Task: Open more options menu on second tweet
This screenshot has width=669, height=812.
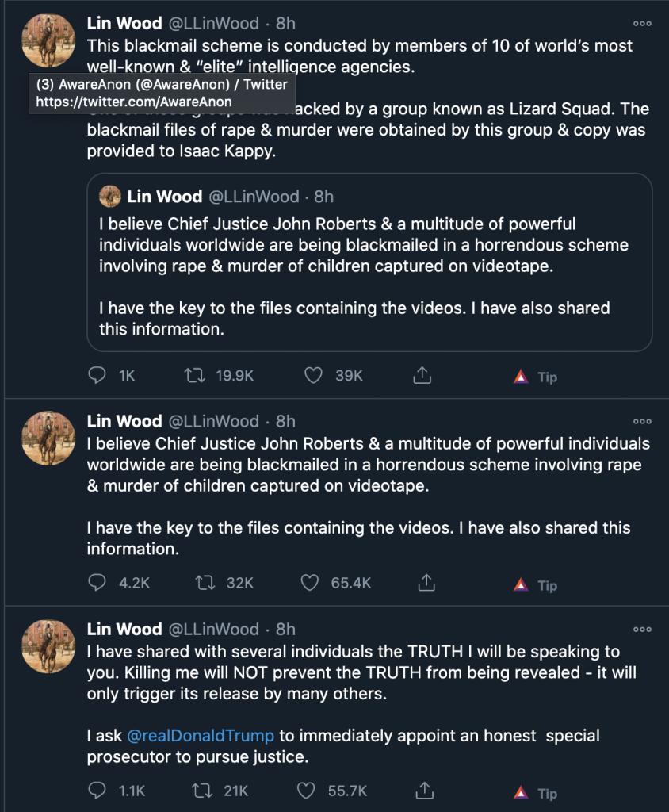Action: pyautogui.click(x=642, y=422)
